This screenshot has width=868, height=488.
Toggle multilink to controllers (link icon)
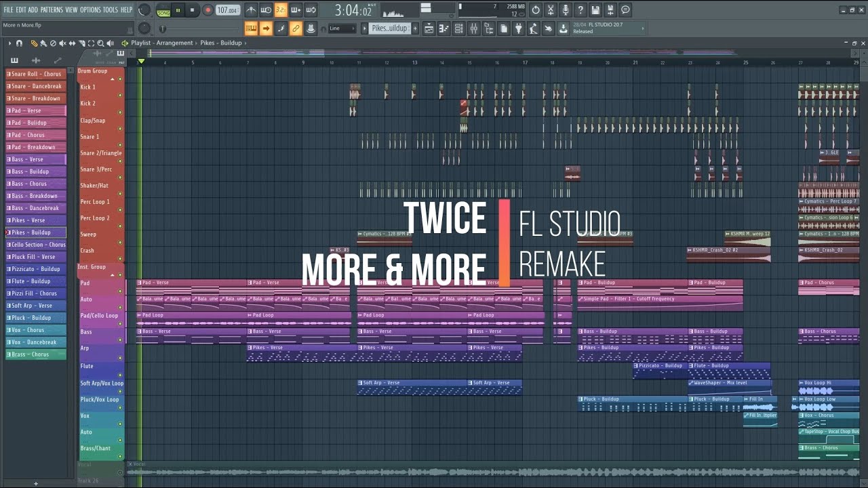pyautogui.click(x=296, y=28)
